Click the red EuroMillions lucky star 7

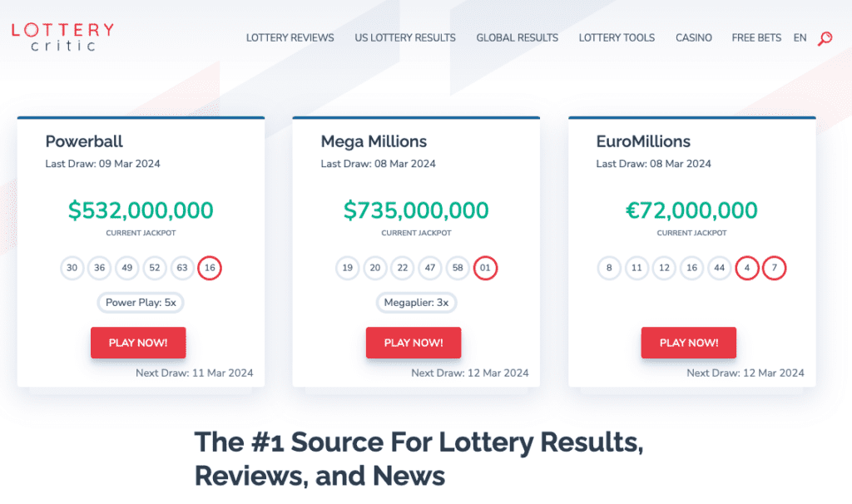774,268
